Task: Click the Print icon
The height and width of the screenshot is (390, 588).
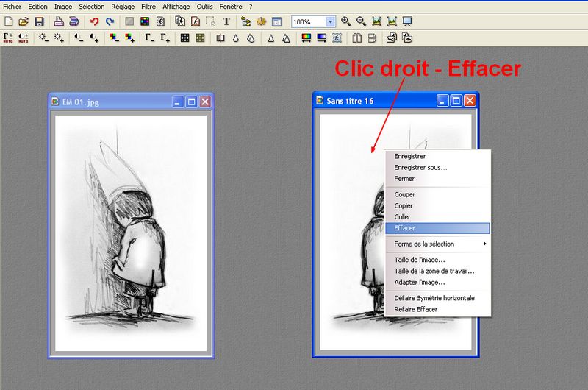Action: coord(59,22)
